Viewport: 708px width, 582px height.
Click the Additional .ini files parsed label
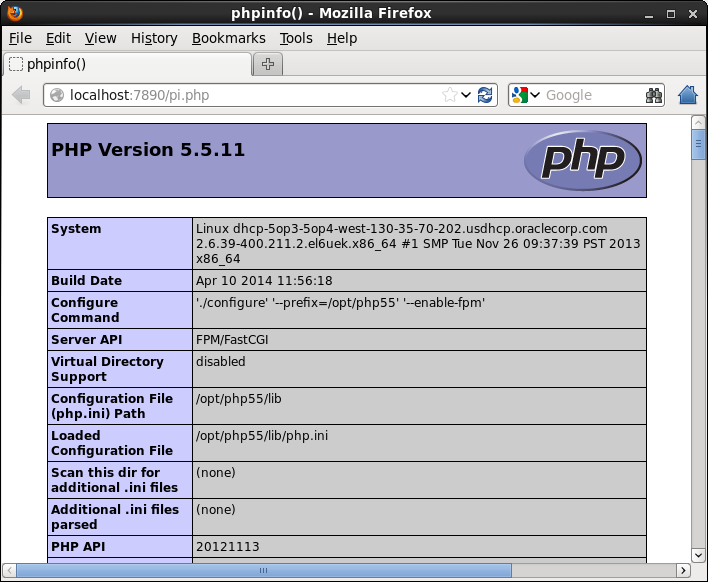tap(115, 517)
